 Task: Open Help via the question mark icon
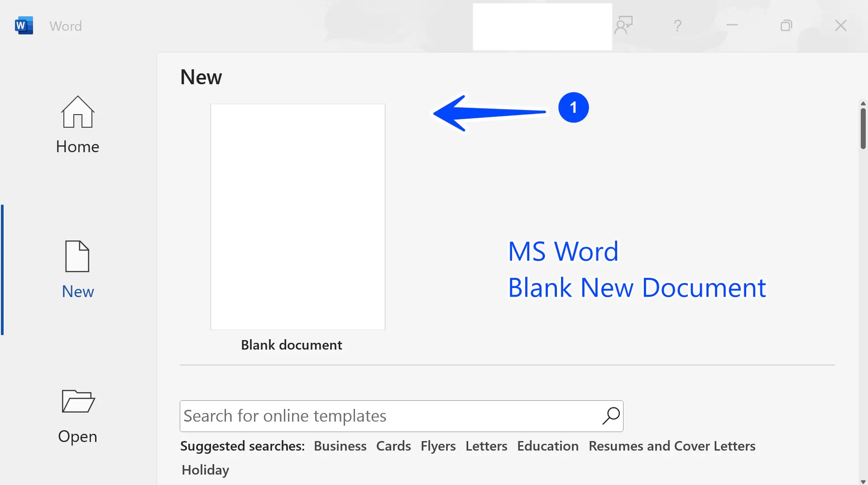677,26
